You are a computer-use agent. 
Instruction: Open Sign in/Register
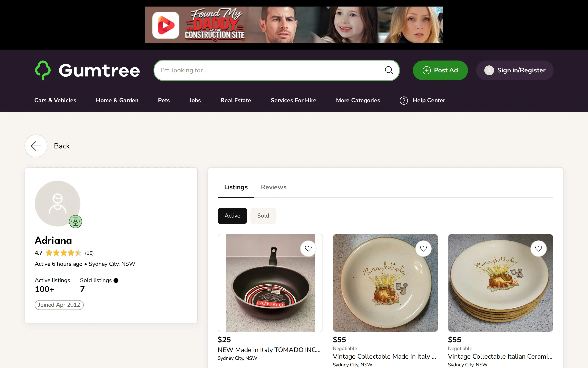(x=515, y=70)
